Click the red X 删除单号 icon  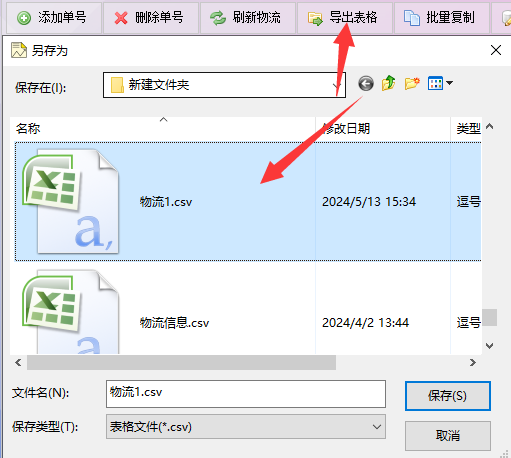(x=121, y=18)
